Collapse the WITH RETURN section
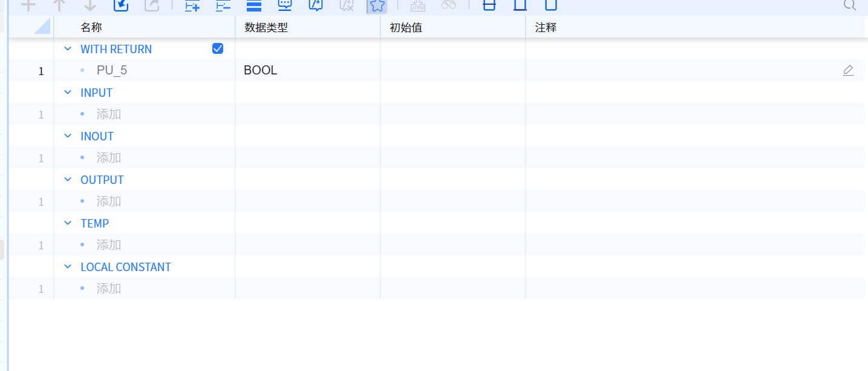Viewport: 868px width, 371px height. pos(68,49)
